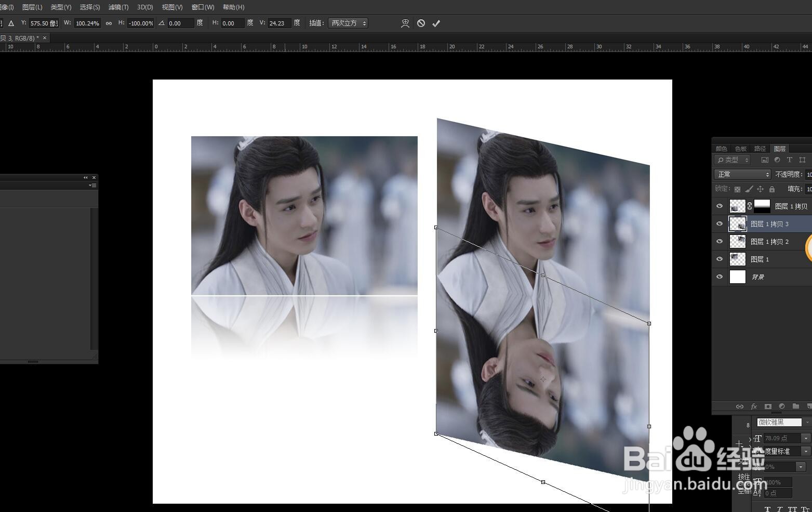812x512 pixels.
Task: Lock image pixels brush icon
Action: click(749, 189)
